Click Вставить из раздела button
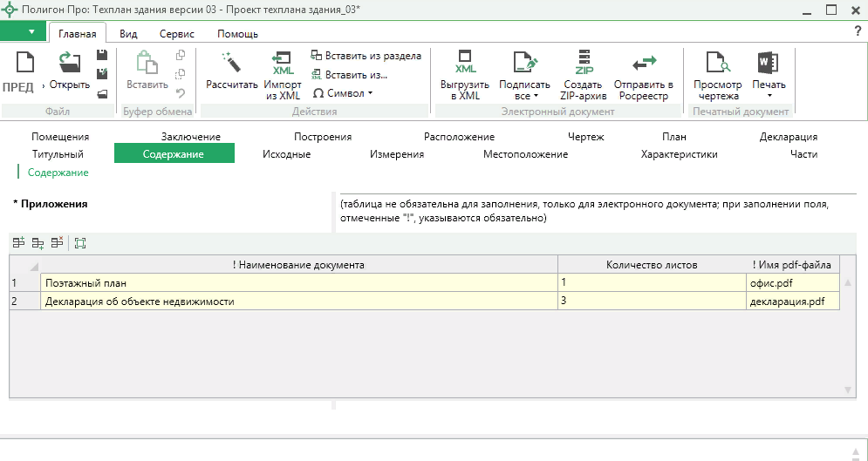 [x=366, y=56]
